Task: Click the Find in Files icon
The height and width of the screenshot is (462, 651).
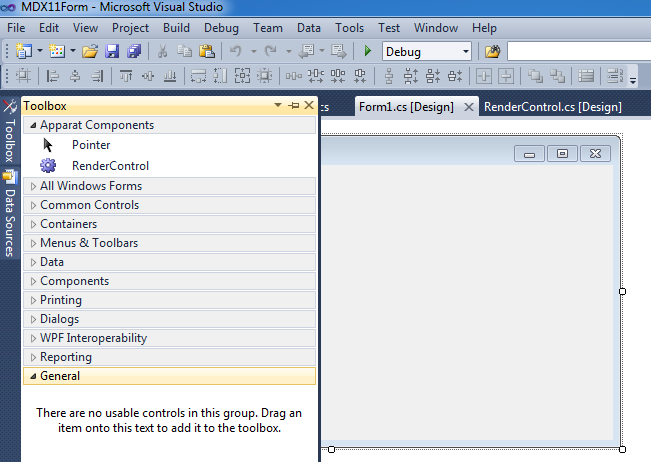Action: click(x=492, y=51)
